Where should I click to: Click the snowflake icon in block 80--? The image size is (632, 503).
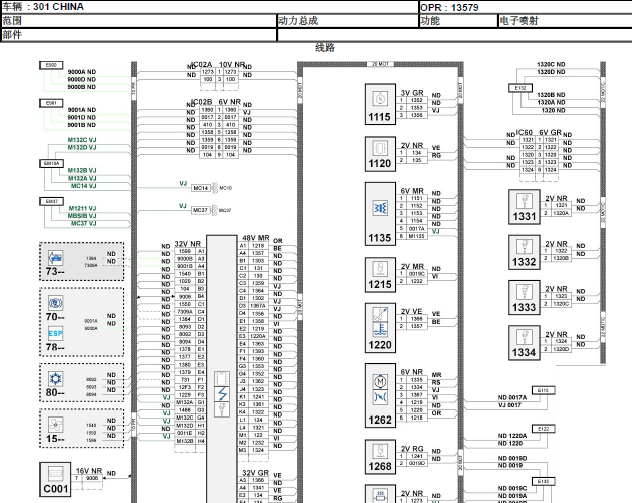55,379
